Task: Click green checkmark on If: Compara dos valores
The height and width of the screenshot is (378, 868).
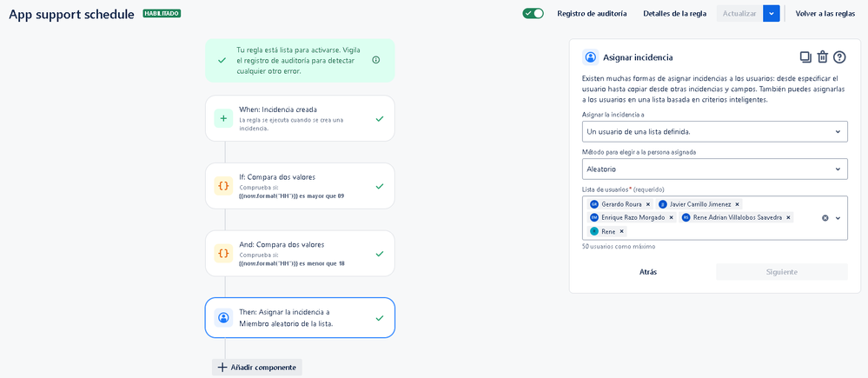Action: 379,187
